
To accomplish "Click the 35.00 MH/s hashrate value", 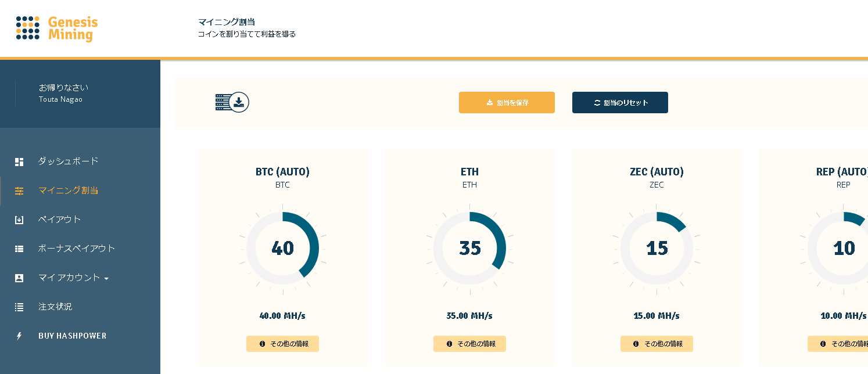I will coord(469,316).
